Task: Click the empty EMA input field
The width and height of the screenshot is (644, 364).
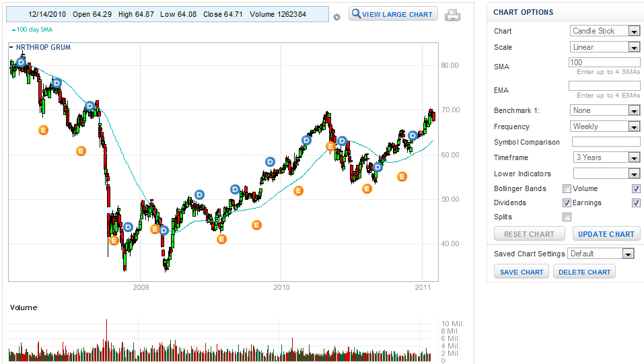Action: (604, 86)
